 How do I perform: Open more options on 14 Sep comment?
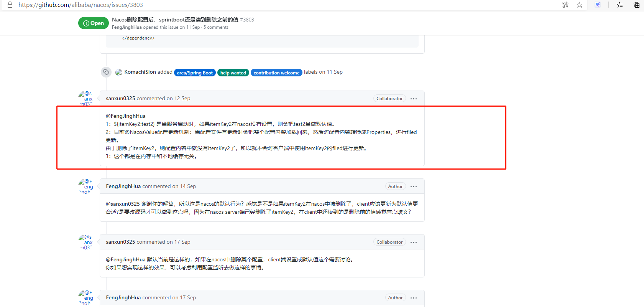[x=414, y=187]
